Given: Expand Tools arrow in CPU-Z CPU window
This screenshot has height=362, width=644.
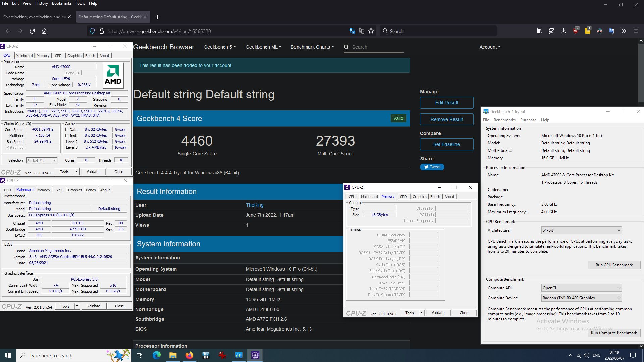Looking at the screenshot, I should click(76, 172).
